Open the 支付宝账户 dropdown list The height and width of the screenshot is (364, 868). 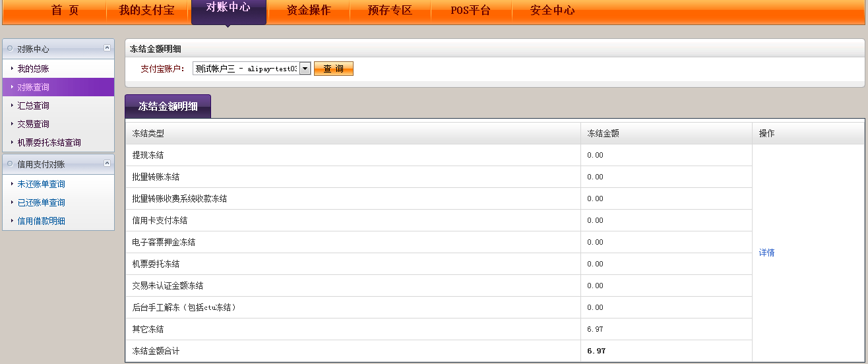[x=305, y=69]
